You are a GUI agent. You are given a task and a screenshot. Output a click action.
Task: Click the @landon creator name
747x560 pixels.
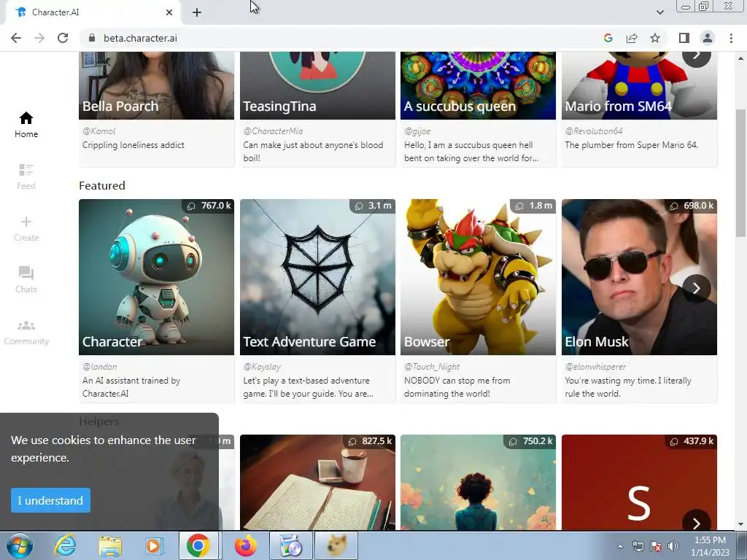[x=99, y=367]
